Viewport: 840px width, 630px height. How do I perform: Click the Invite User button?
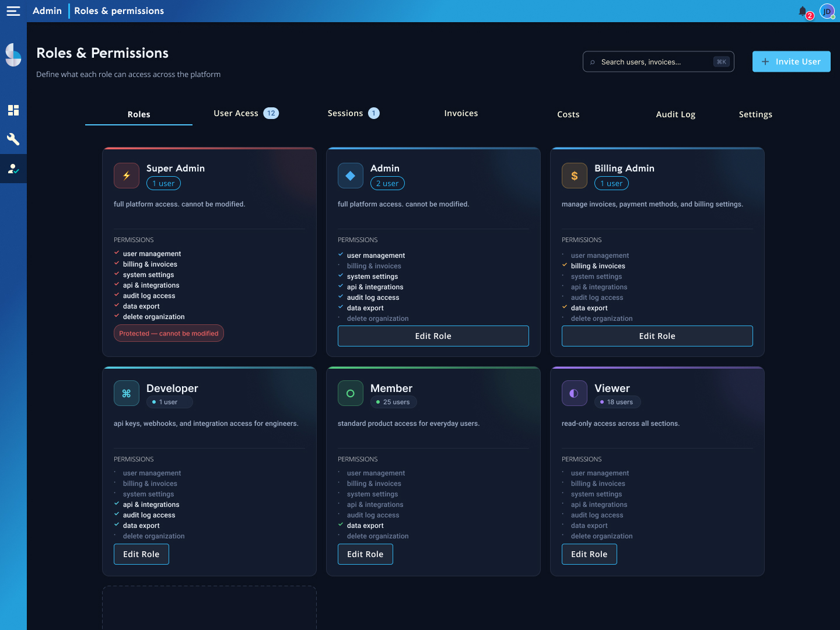tap(792, 62)
